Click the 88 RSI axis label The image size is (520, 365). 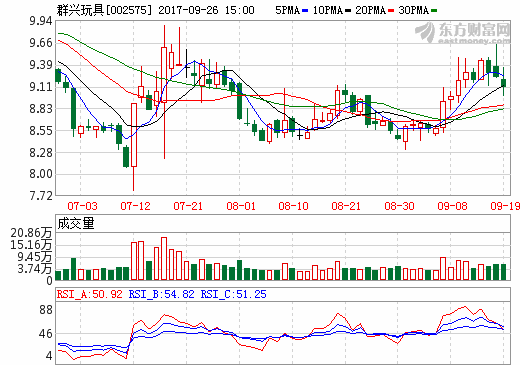46,310
